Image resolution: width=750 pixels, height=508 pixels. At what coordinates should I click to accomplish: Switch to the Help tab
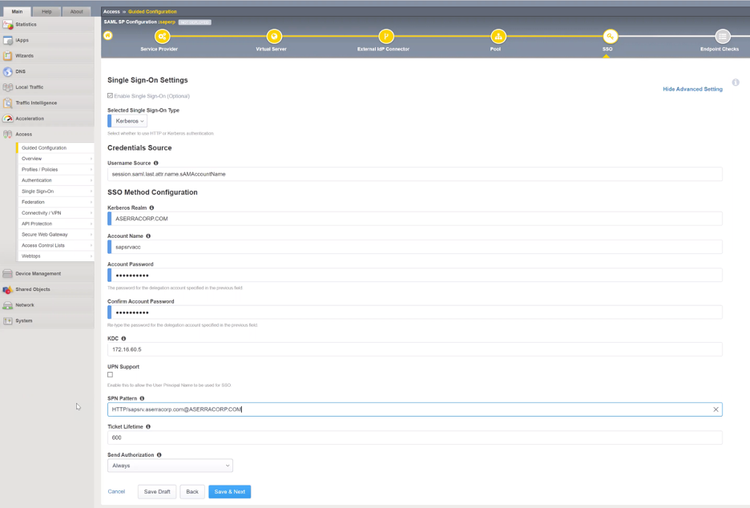(46, 11)
